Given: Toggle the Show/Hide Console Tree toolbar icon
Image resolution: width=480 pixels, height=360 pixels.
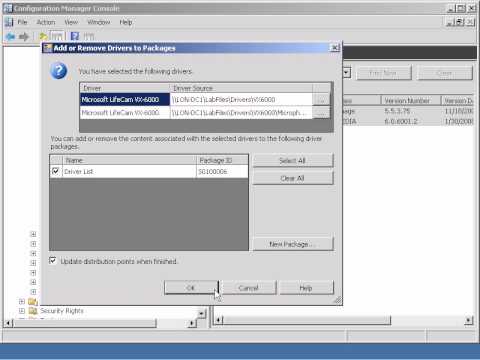Looking at the screenshot, I should tap(57, 36).
